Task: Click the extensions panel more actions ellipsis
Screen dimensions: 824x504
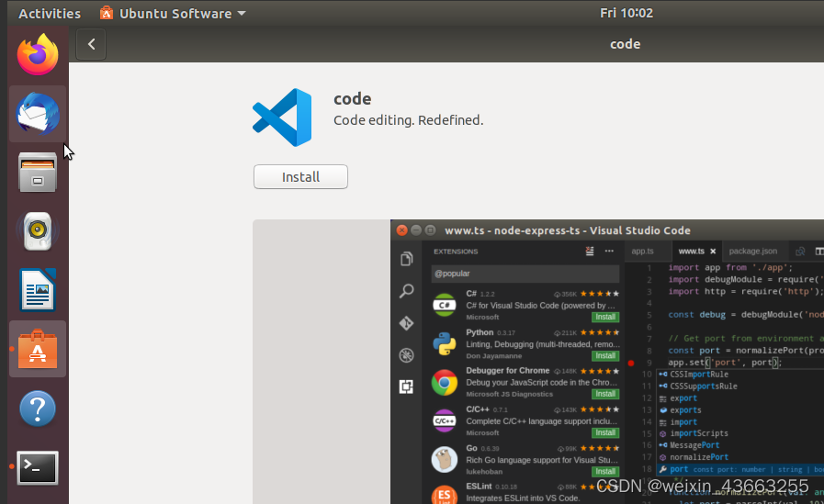Action: (609, 252)
